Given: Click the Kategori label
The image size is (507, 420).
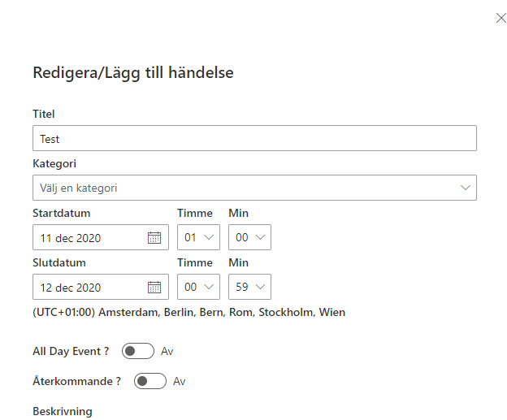Looking at the screenshot, I should [54, 163].
